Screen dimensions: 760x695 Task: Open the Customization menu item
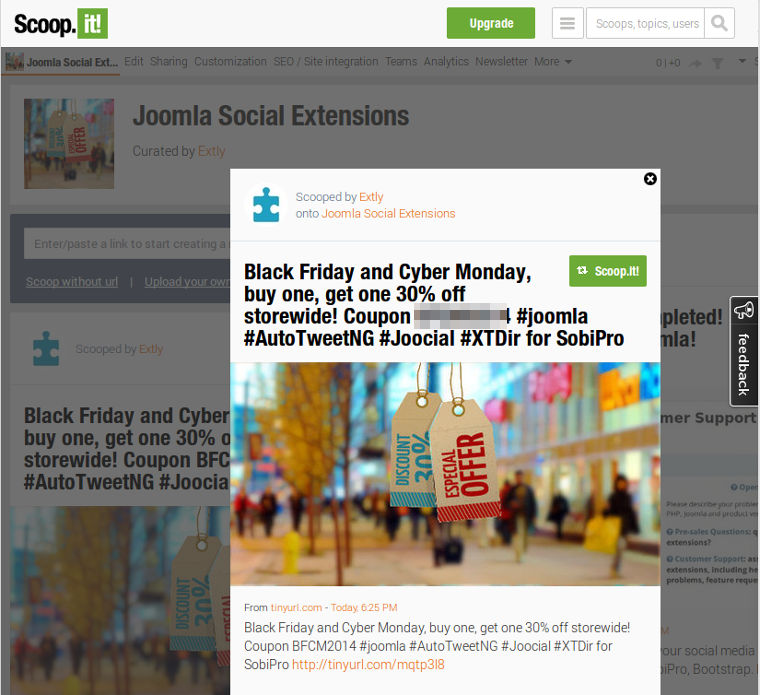pos(230,62)
